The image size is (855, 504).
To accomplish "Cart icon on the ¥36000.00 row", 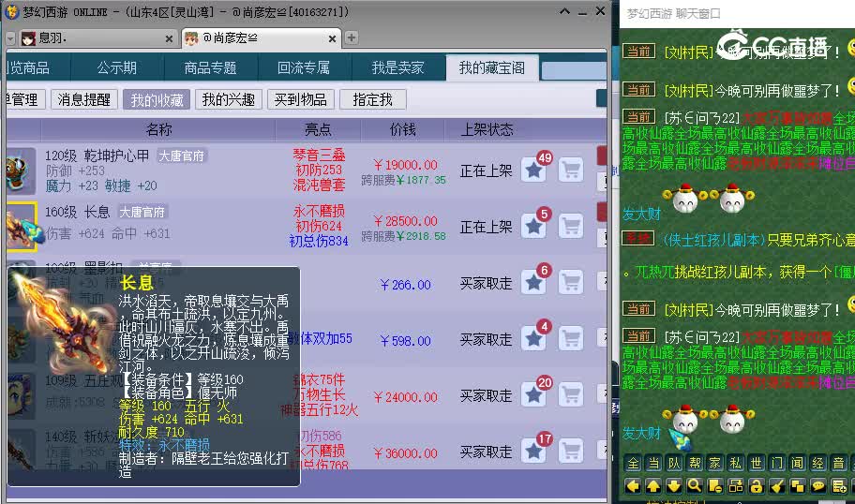I will pyautogui.click(x=571, y=451).
